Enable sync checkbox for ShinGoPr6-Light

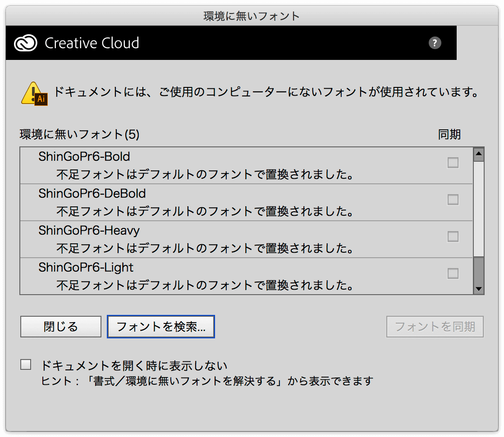click(453, 273)
